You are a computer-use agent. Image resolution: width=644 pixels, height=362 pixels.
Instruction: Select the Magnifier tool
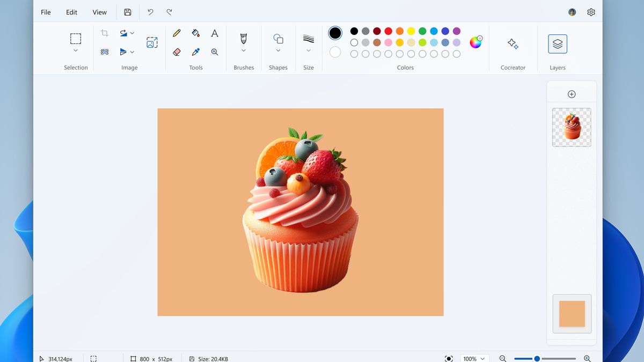[x=215, y=52]
